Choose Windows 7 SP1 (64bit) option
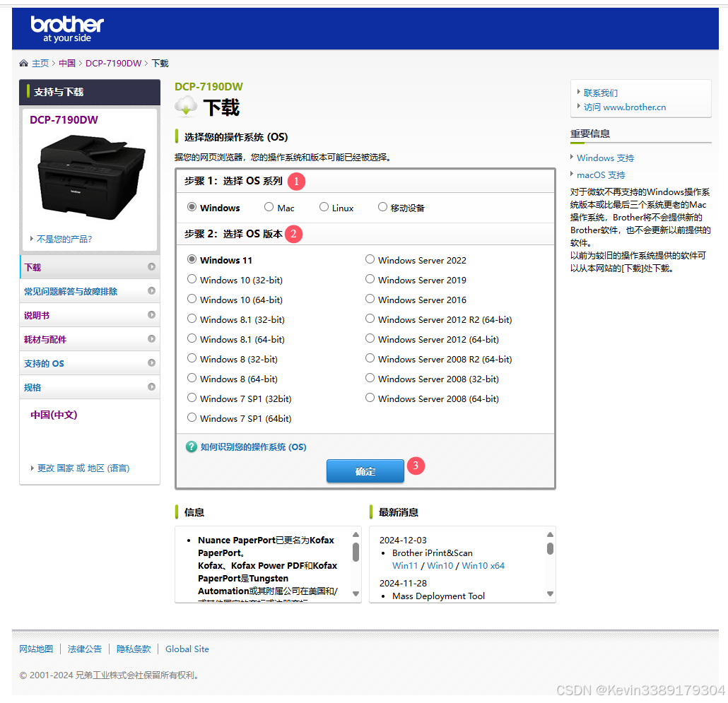728x703 pixels. tap(192, 418)
